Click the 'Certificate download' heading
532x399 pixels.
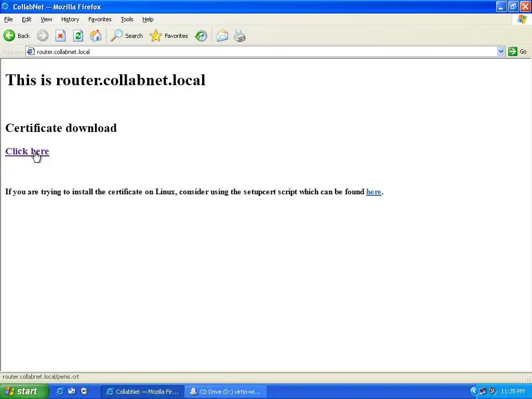[x=61, y=128]
